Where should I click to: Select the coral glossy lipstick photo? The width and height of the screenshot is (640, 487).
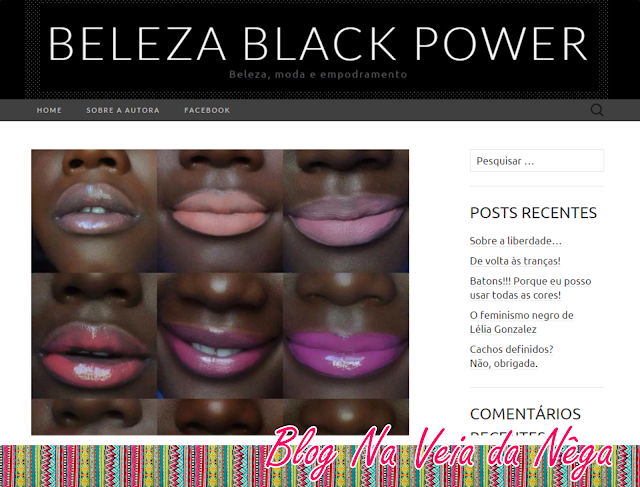[94, 336]
